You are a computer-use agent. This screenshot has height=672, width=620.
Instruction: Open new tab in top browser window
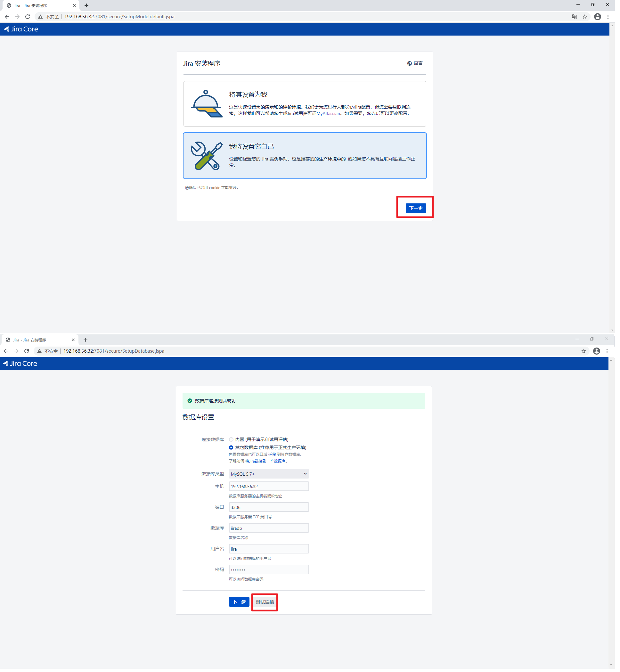(87, 5)
